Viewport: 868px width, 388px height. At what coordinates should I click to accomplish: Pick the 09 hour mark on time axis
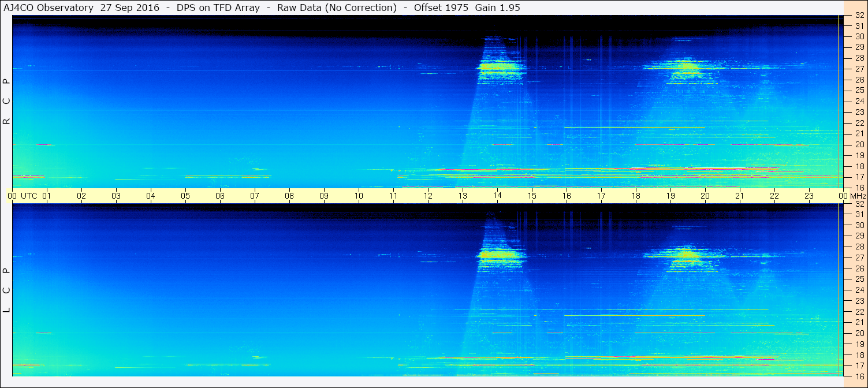click(x=324, y=196)
